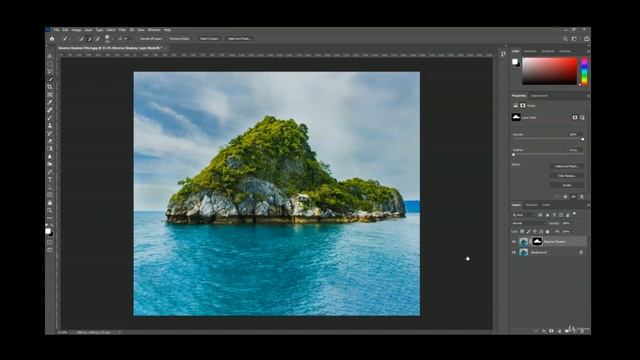
Task: Select the Crop tool
Action: [51, 87]
